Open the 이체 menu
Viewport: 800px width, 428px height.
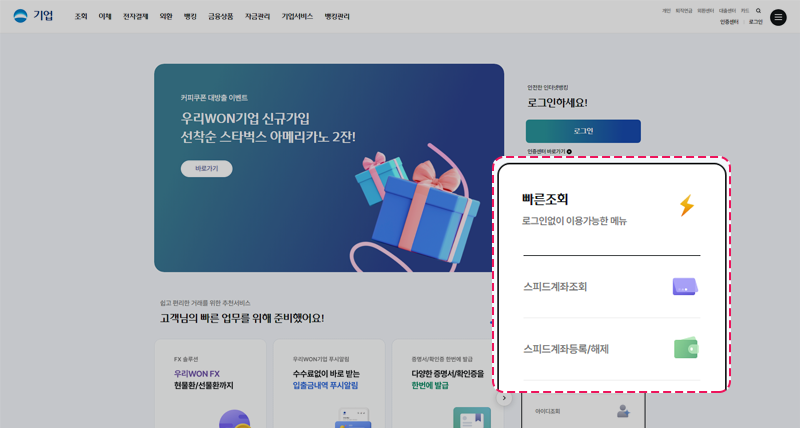pyautogui.click(x=105, y=16)
